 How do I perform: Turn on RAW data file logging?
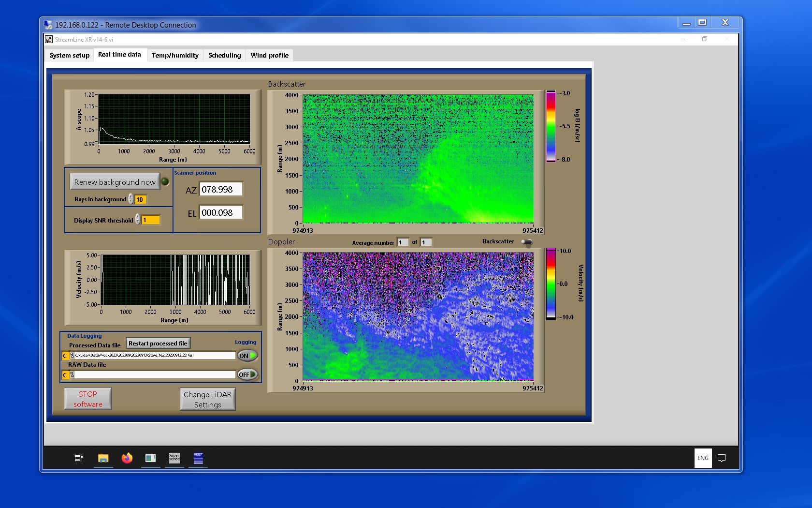tap(247, 374)
